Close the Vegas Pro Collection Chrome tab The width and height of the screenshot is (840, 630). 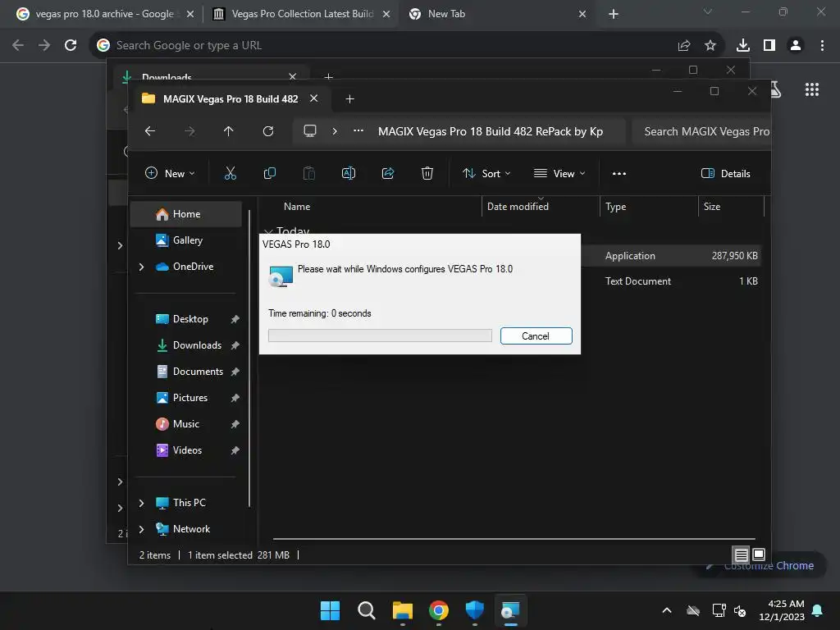coord(386,14)
